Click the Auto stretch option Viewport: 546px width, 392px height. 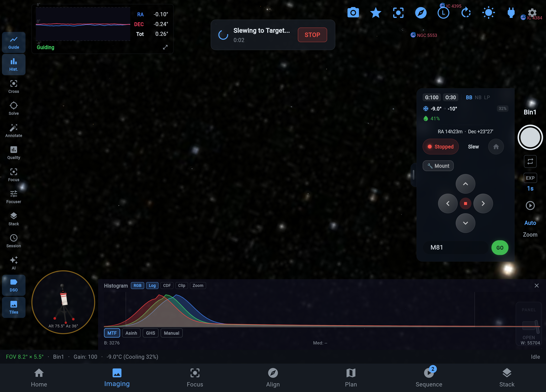tap(530, 223)
